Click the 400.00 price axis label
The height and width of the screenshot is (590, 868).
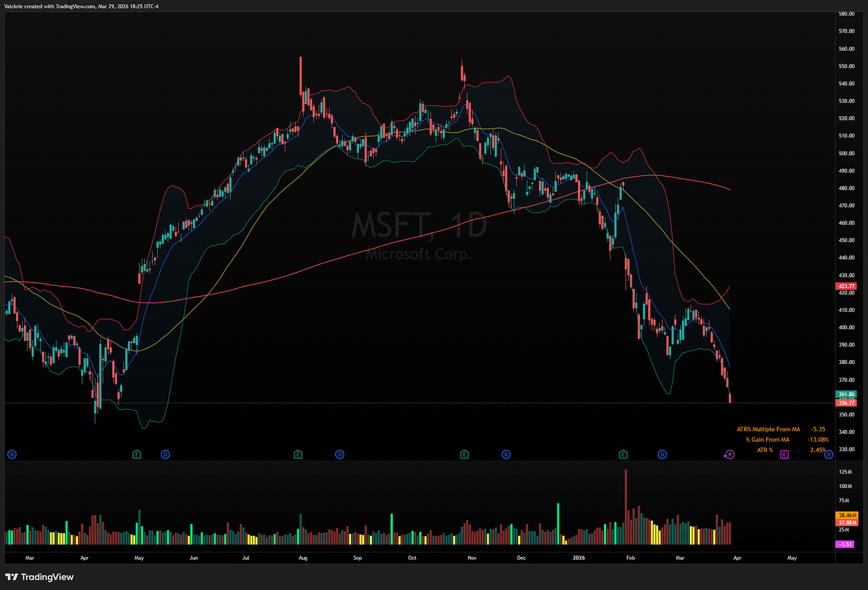click(x=847, y=328)
